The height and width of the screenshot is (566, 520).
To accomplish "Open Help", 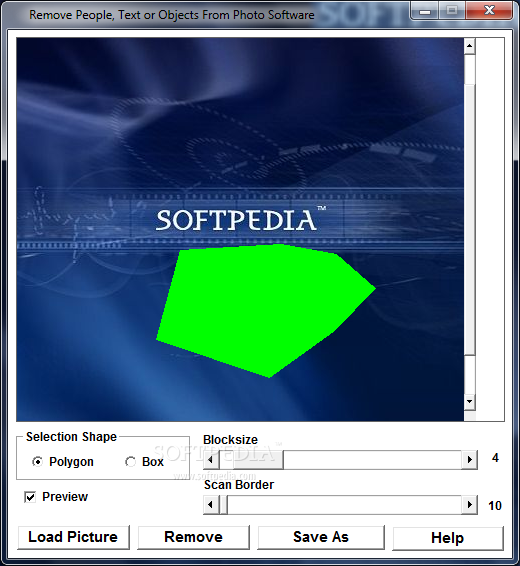I will pyautogui.click(x=447, y=538).
